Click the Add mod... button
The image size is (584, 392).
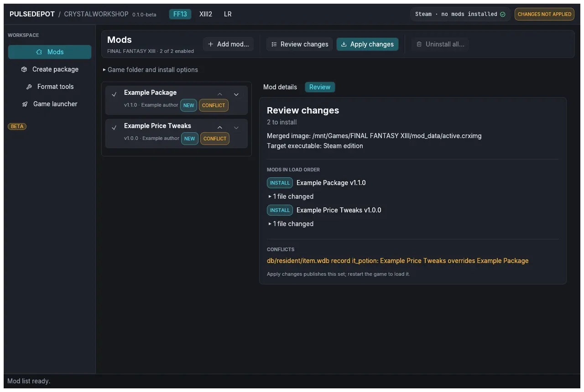(x=228, y=44)
